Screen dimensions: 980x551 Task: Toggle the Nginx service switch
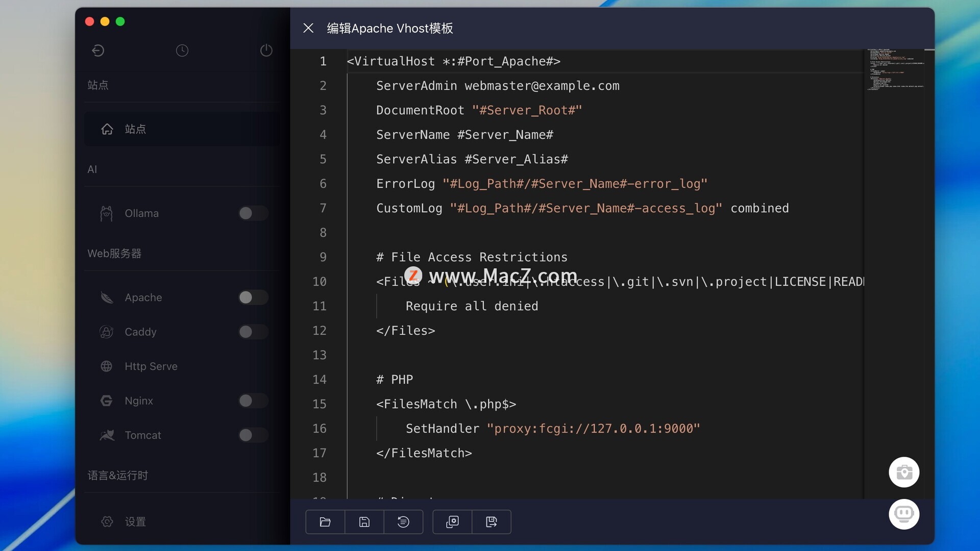(x=253, y=401)
